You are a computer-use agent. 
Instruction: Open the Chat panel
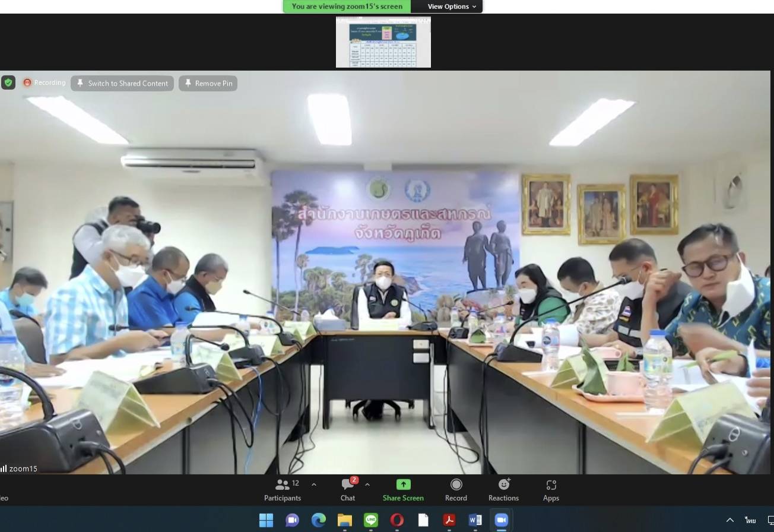tap(348, 490)
